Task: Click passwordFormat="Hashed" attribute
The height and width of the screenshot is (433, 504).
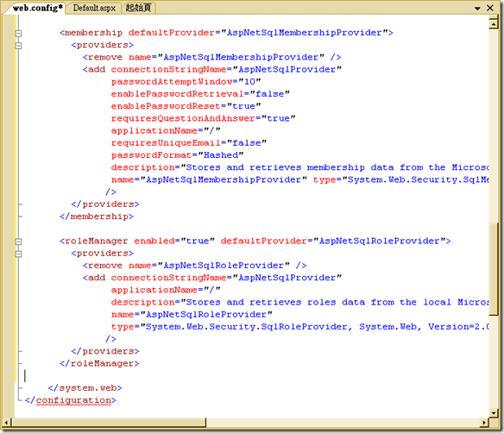Action: [x=177, y=155]
